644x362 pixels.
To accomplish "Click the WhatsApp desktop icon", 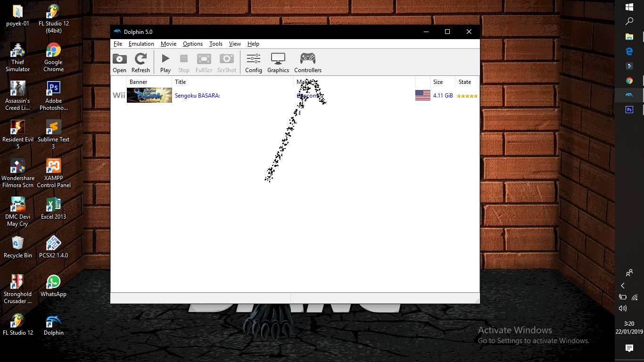I will click(x=53, y=286).
